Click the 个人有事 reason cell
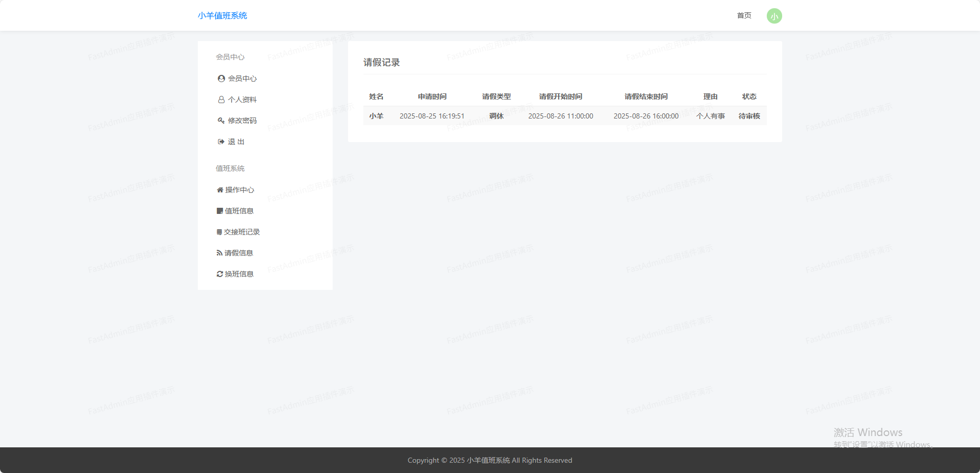 710,116
